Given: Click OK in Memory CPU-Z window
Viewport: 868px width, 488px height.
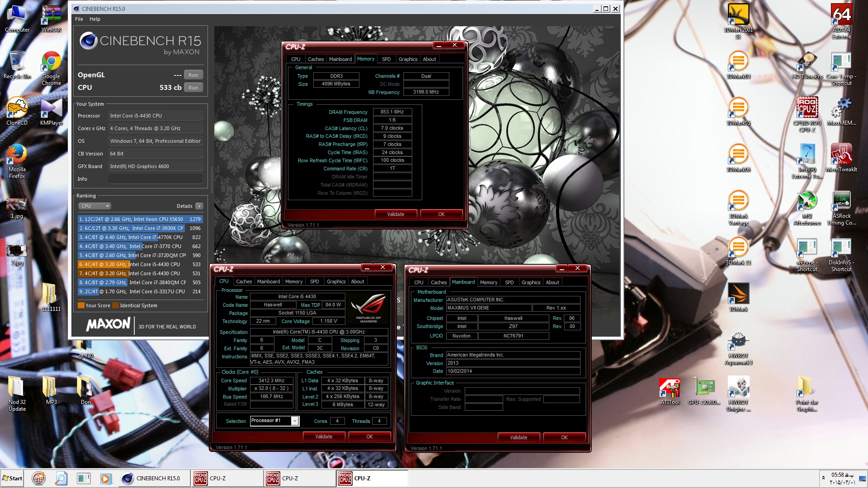Looking at the screenshot, I should pyautogui.click(x=441, y=214).
